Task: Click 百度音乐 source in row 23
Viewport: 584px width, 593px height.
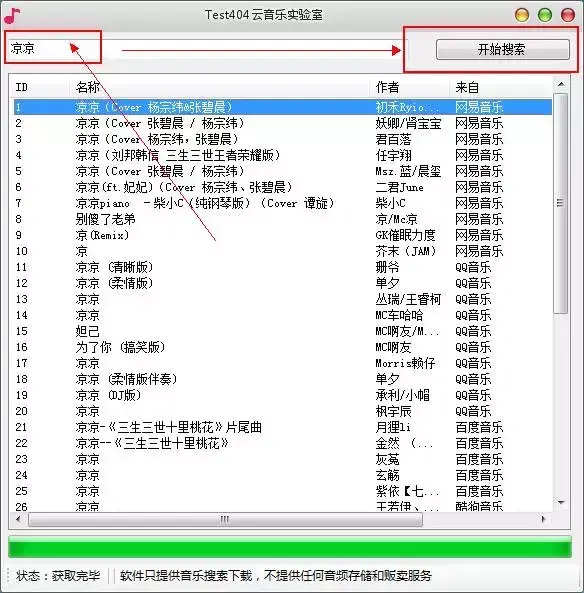Action: click(x=479, y=459)
